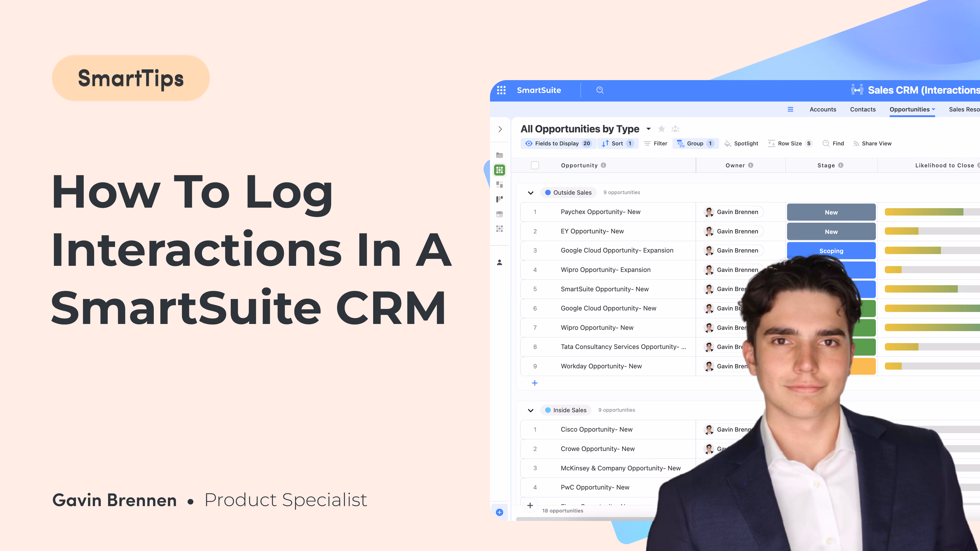Open the SmartSuite apps grid launcher
Screen dimensions: 980x551
coord(501,90)
